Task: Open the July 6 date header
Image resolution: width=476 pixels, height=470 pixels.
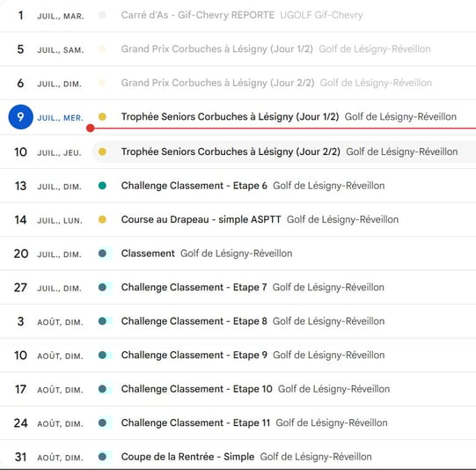Action: pos(20,83)
